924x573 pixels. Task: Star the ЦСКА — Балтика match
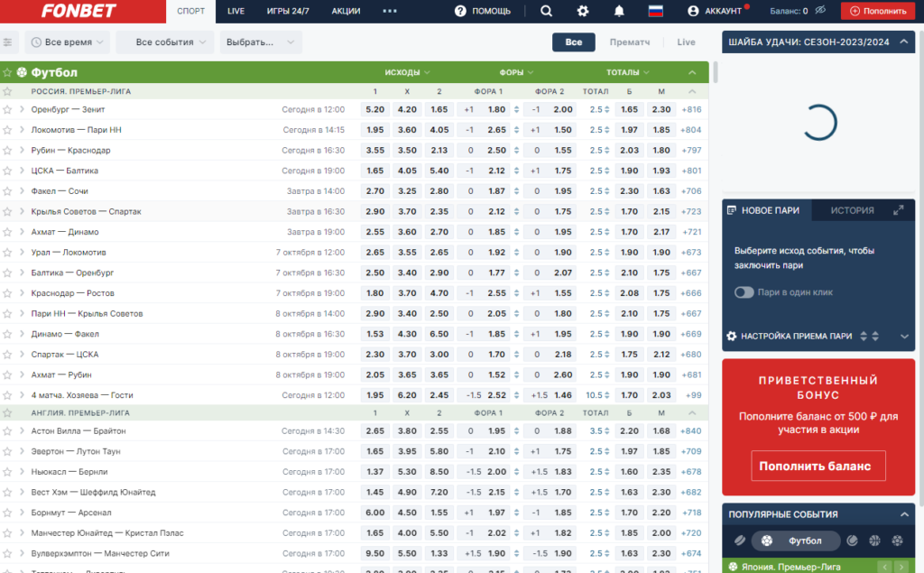pos(7,171)
